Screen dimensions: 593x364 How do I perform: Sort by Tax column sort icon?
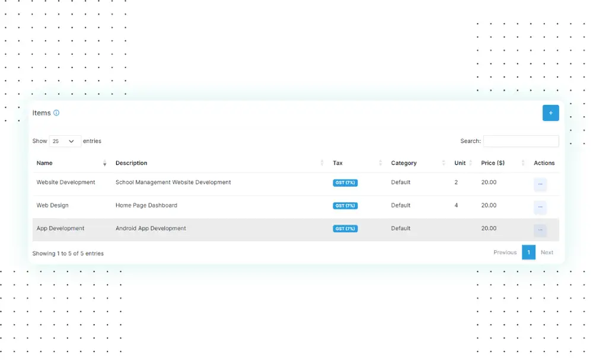(x=381, y=163)
